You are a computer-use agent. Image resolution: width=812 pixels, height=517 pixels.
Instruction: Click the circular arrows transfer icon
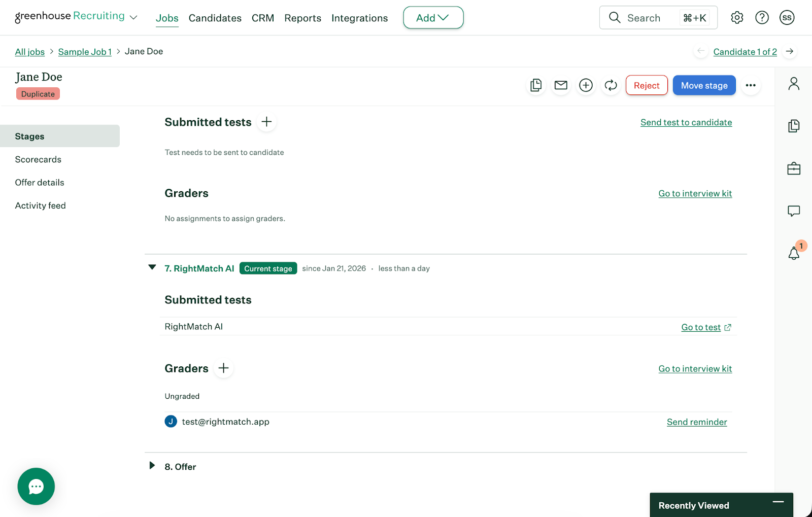(x=611, y=85)
